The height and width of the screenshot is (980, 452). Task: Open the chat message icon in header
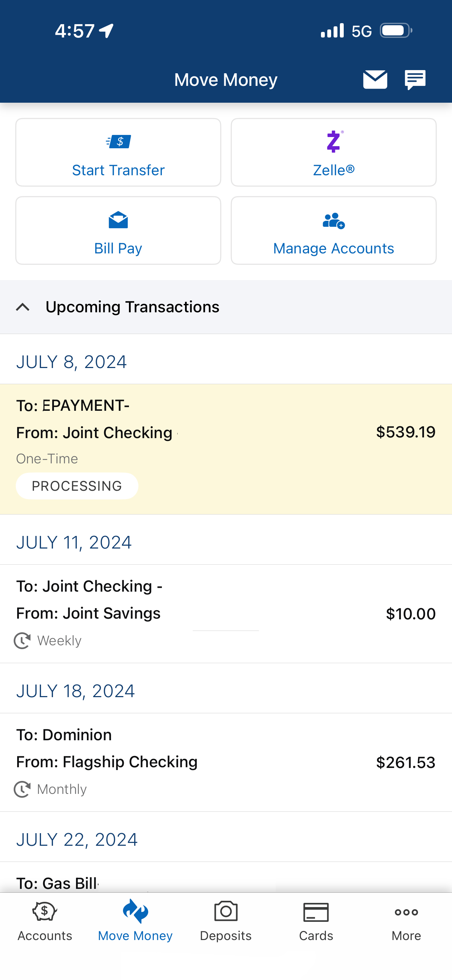tap(415, 80)
